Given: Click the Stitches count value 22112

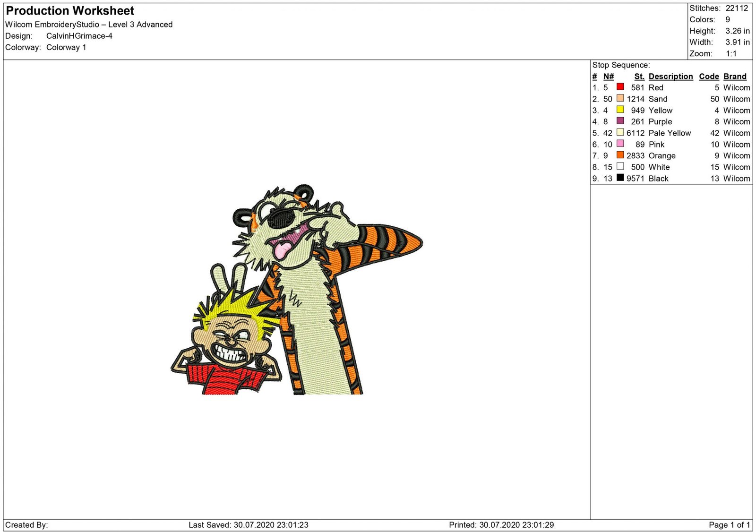Looking at the screenshot, I should (x=737, y=8).
